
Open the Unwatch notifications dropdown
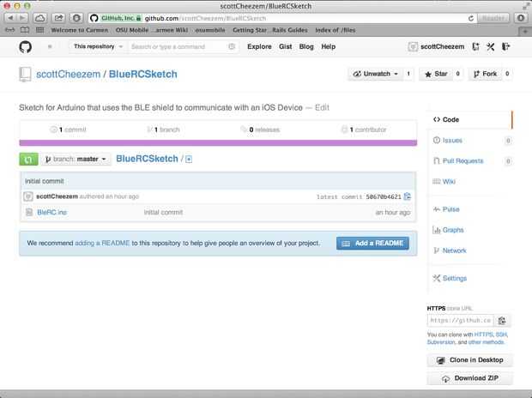375,74
